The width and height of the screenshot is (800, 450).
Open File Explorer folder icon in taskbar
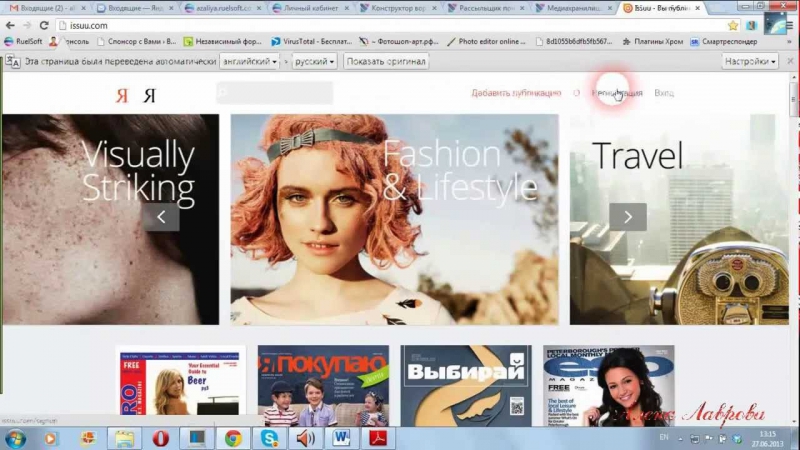pos(124,439)
